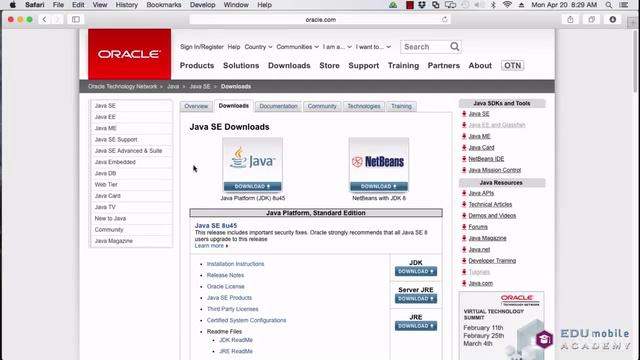Open the Safari Bookmarks menu

click(x=163, y=5)
